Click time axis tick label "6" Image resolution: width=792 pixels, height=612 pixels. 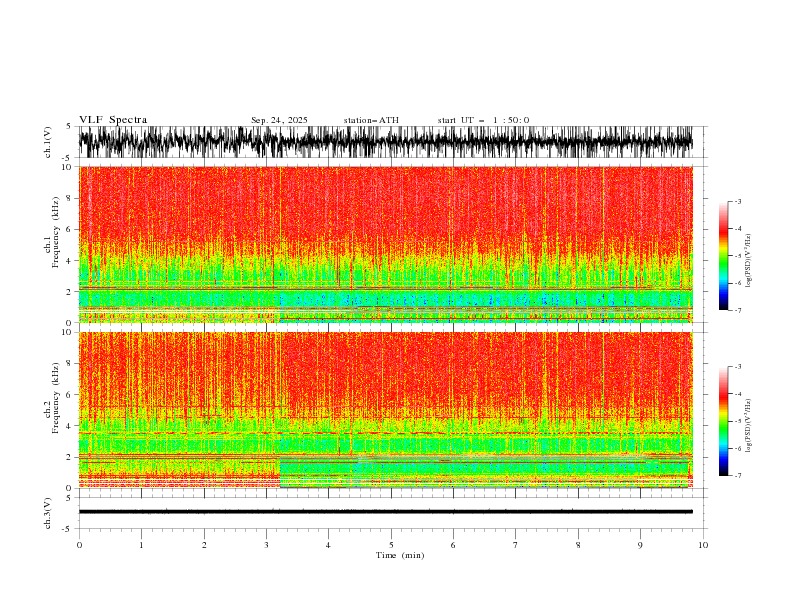(453, 545)
